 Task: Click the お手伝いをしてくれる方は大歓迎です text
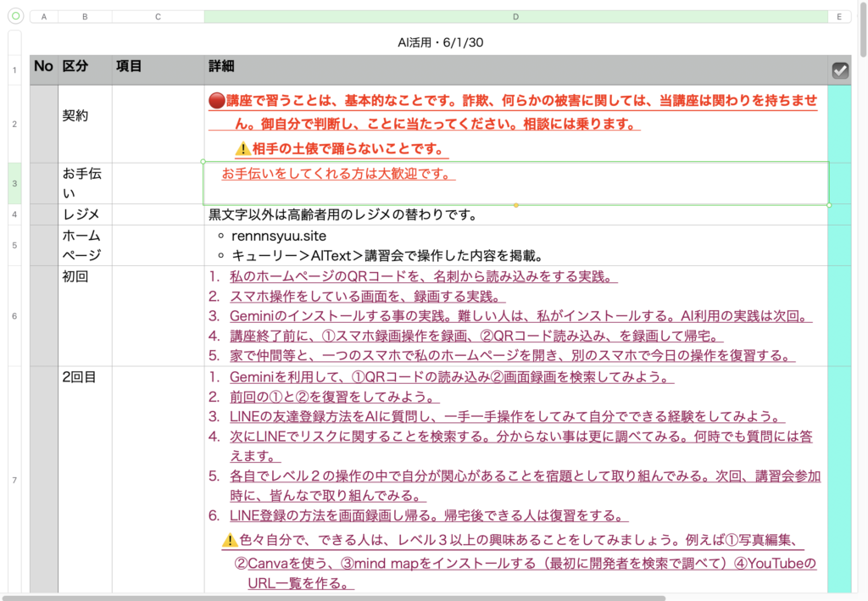[x=338, y=175]
